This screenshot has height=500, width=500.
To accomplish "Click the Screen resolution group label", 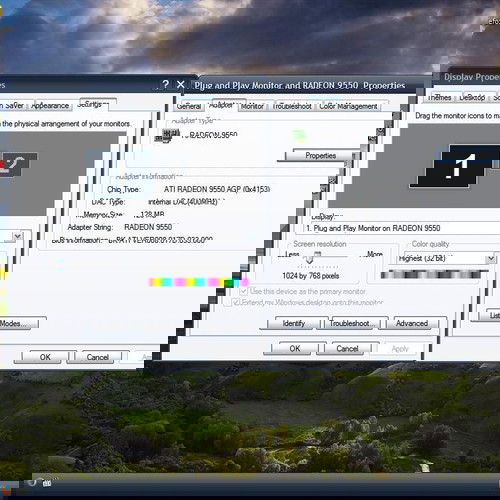I will click(x=320, y=244).
